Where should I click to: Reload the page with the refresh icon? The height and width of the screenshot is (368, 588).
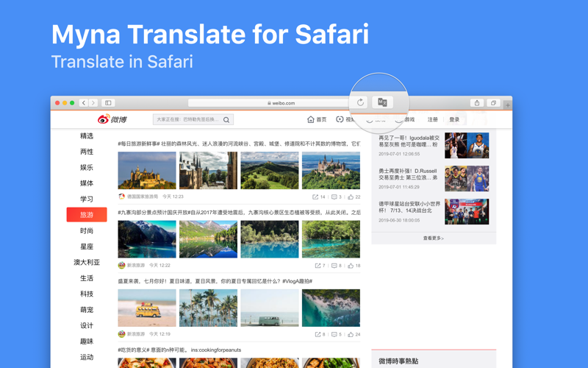[x=360, y=102]
